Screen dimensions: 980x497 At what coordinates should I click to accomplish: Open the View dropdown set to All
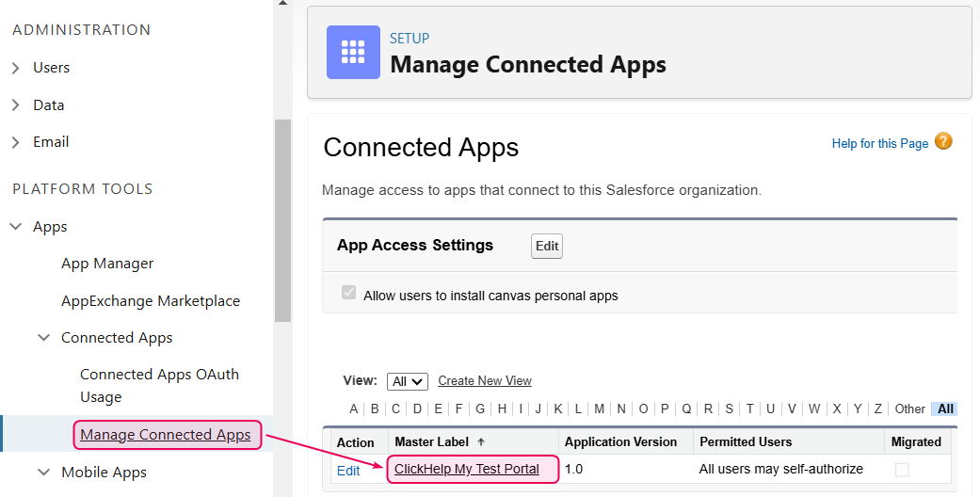pyautogui.click(x=407, y=381)
